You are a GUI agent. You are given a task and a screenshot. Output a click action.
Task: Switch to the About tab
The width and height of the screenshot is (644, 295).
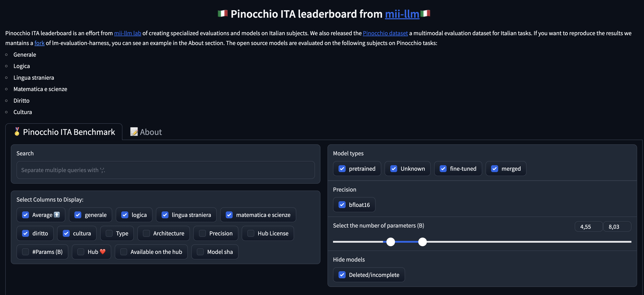[x=146, y=132]
